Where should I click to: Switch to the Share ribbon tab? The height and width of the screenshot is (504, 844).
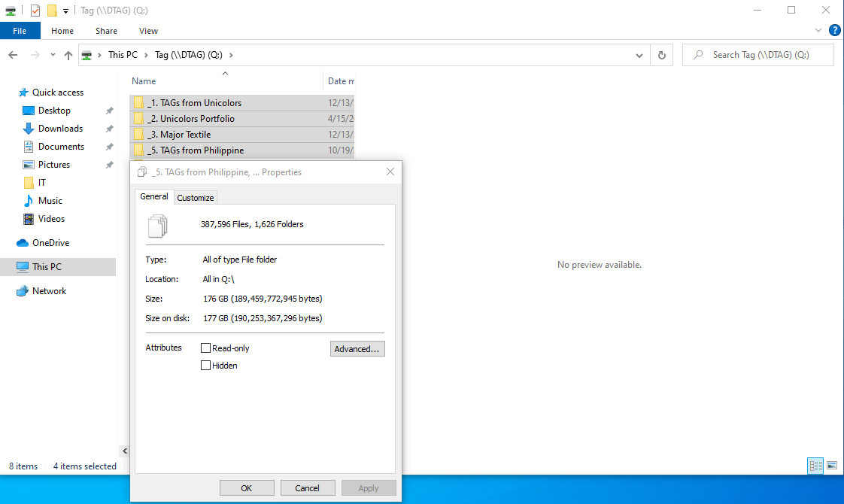pos(106,31)
